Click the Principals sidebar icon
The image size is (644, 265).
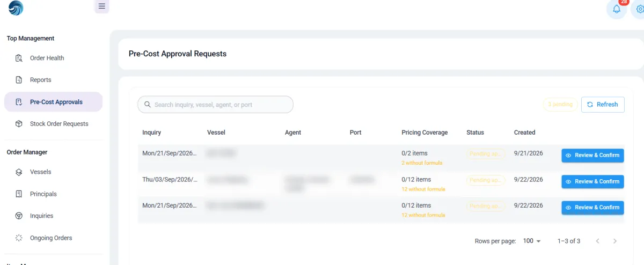click(x=19, y=194)
